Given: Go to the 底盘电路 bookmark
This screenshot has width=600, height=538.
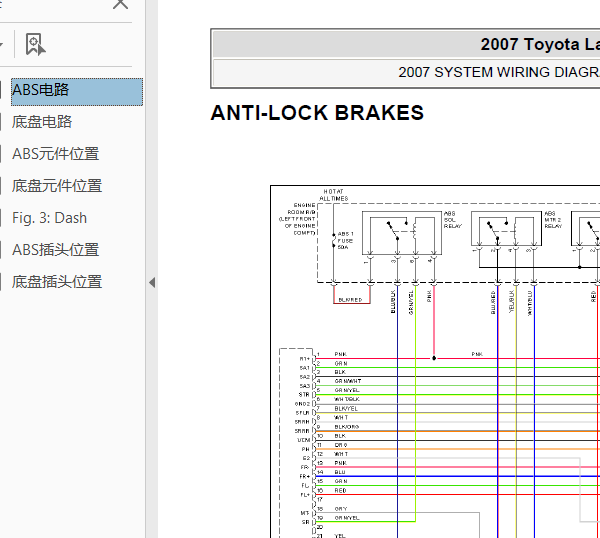Looking at the screenshot, I should (x=42, y=122).
